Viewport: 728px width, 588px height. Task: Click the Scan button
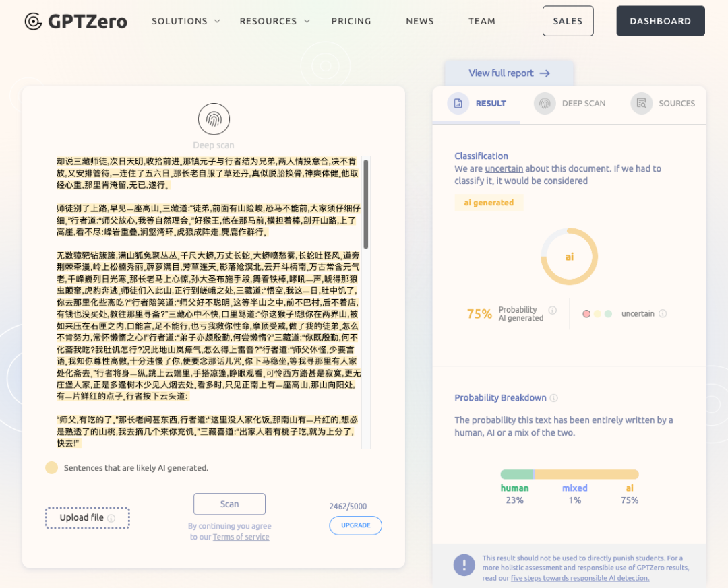click(229, 504)
